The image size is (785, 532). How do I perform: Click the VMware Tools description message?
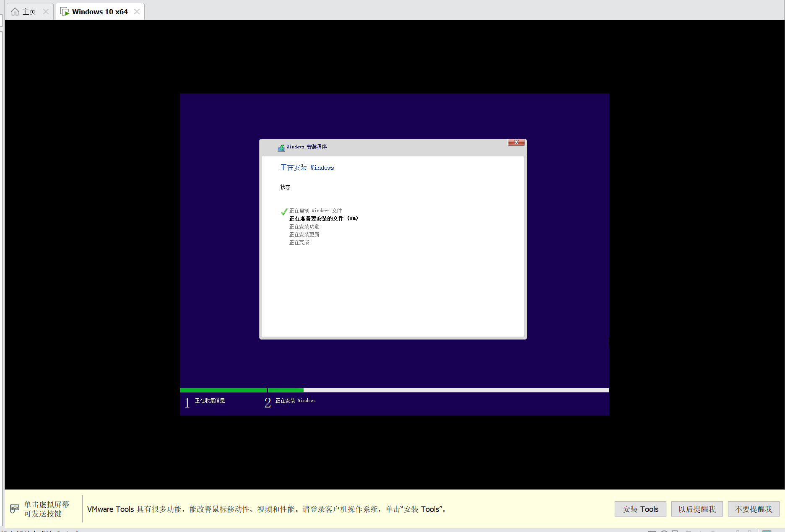(268, 509)
